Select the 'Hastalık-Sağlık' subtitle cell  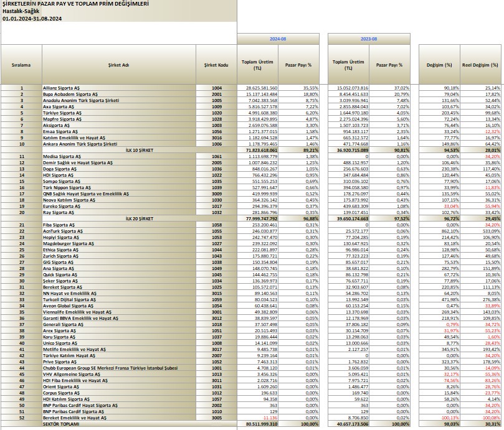click(x=21, y=12)
